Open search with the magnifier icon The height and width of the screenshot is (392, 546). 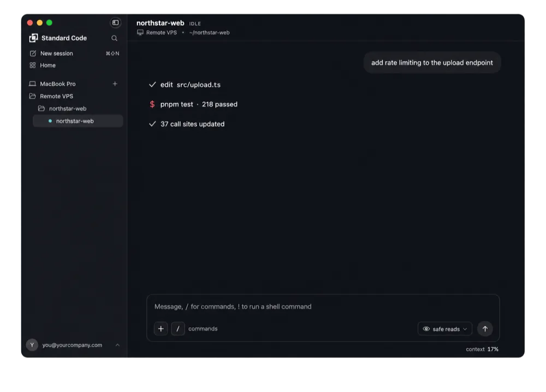pyautogui.click(x=114, y=38)
